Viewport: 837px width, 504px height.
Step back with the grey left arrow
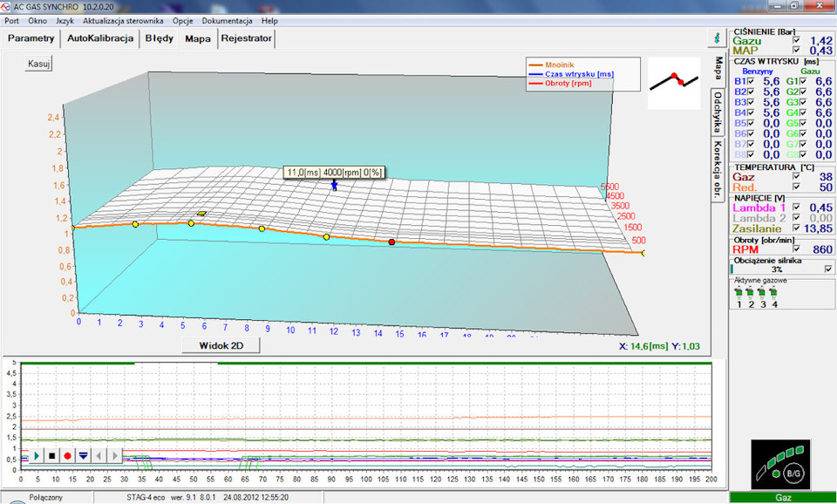point(99,456)
